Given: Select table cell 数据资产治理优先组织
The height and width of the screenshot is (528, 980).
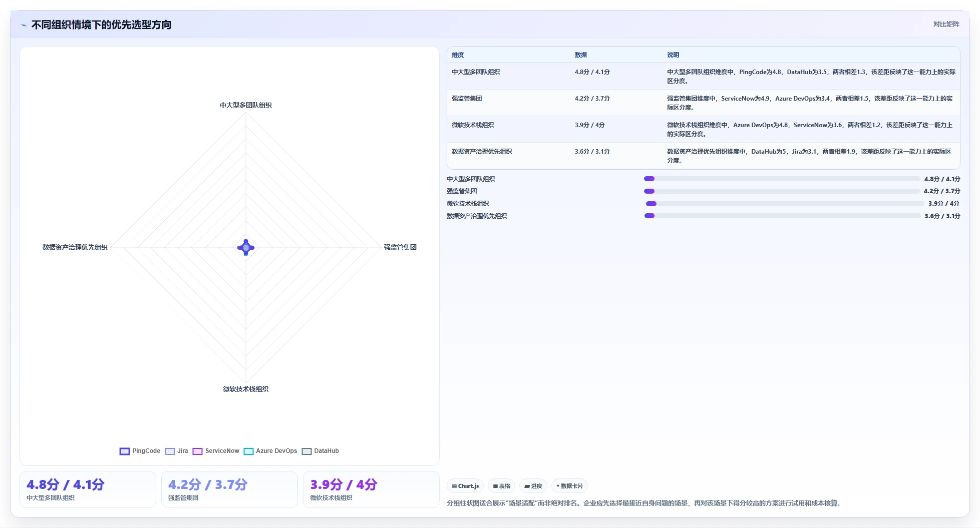Looking at the screenshot, I should coord(482,152).
